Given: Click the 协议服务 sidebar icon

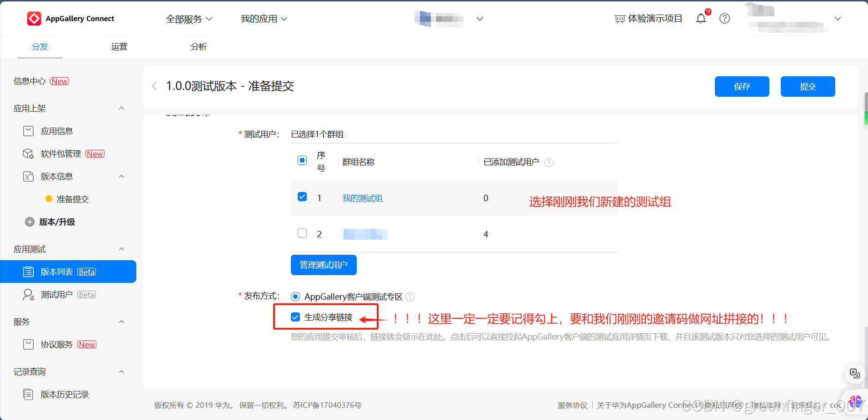Looking at the screenshot, I should [x=28, y=345].
